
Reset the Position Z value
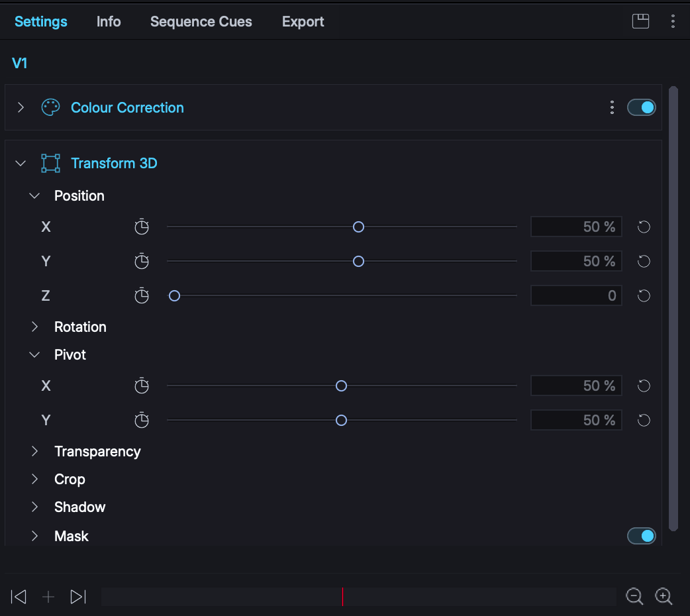click(x=644, y=295)
